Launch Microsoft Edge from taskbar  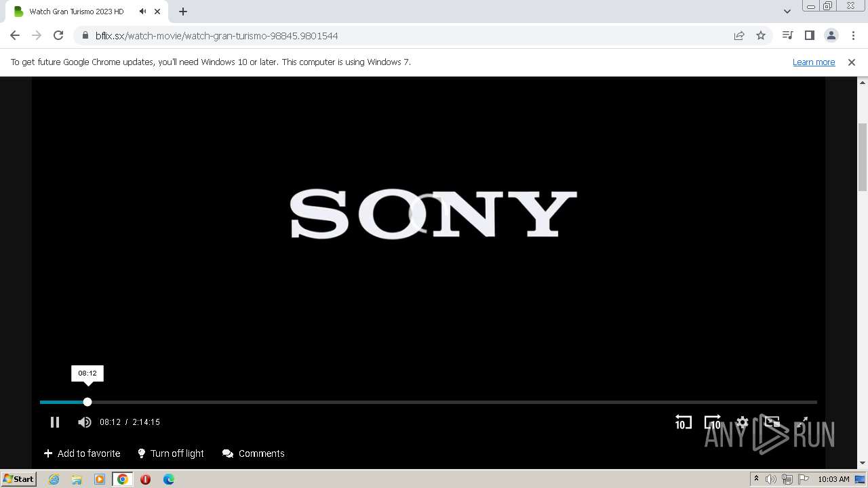click(x=168, y=479)
